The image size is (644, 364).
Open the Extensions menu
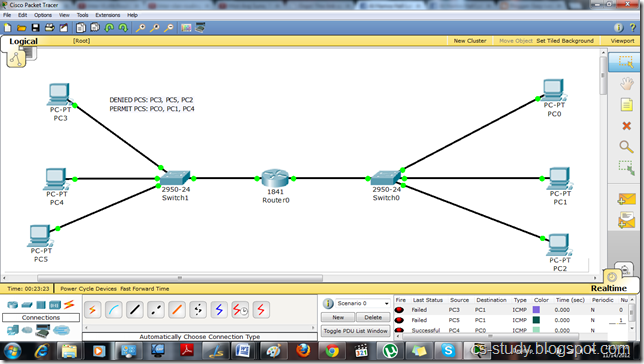[108, 15]
